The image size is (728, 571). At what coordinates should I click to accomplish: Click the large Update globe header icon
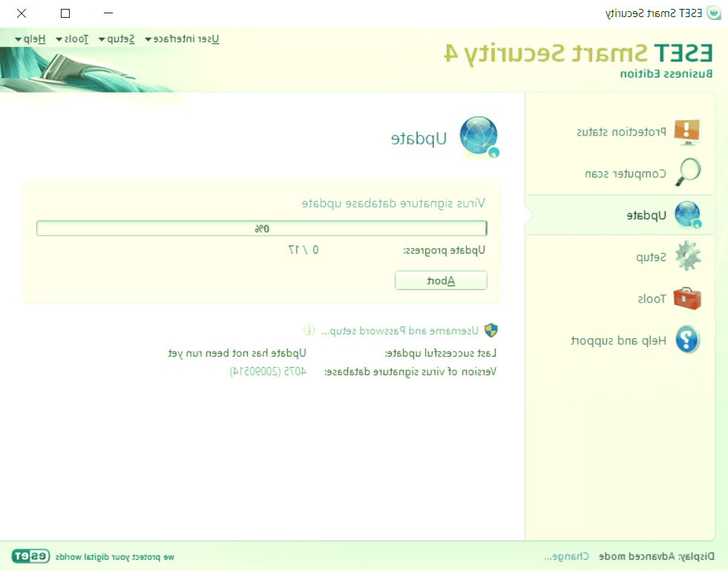(479, 138)
